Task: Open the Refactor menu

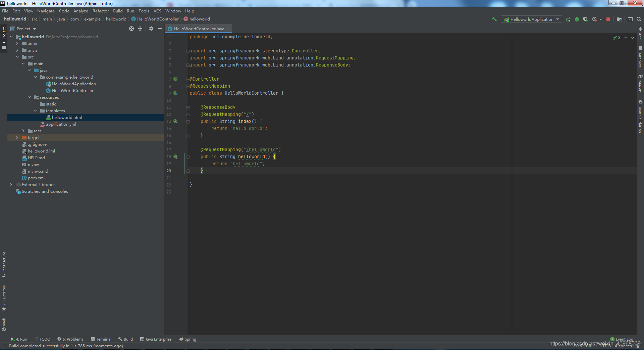Action: [x=101, y=11]
